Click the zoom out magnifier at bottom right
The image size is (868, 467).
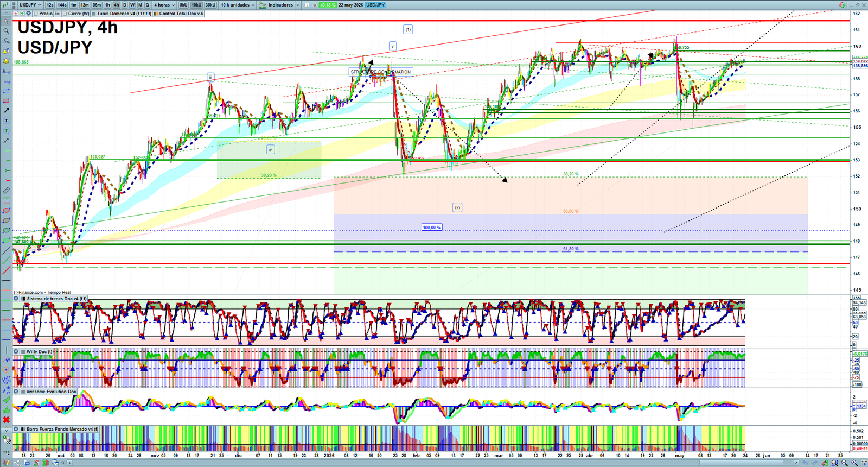(845, 463)
